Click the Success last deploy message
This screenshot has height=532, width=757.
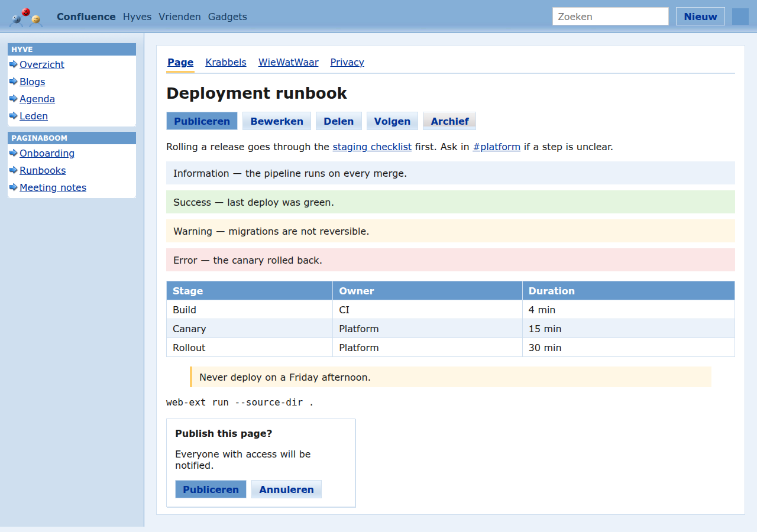pos(451,202)
